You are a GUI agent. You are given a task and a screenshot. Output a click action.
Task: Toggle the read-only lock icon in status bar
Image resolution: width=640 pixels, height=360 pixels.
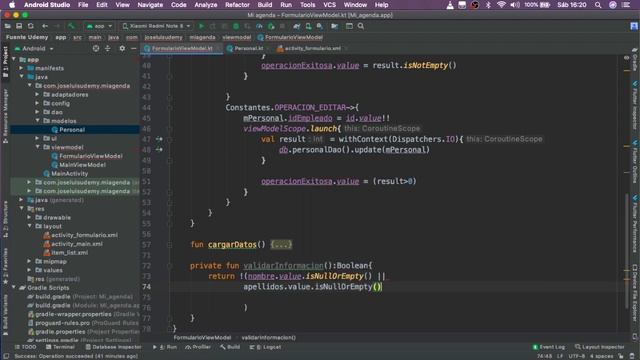621,356
